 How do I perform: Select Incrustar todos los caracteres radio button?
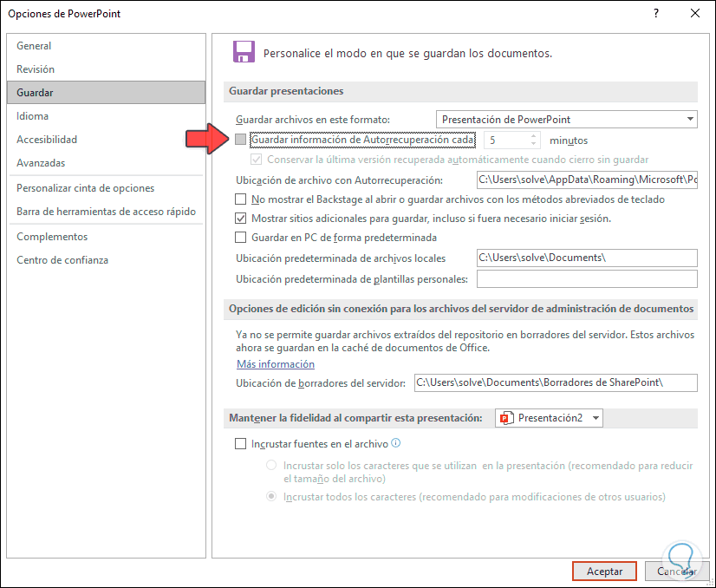click(x=271, y=496)
